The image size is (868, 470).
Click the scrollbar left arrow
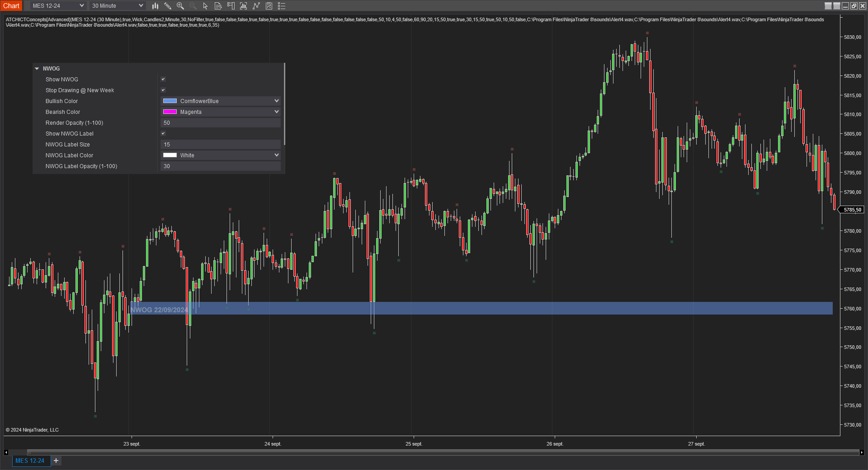[x=6, y=452]
